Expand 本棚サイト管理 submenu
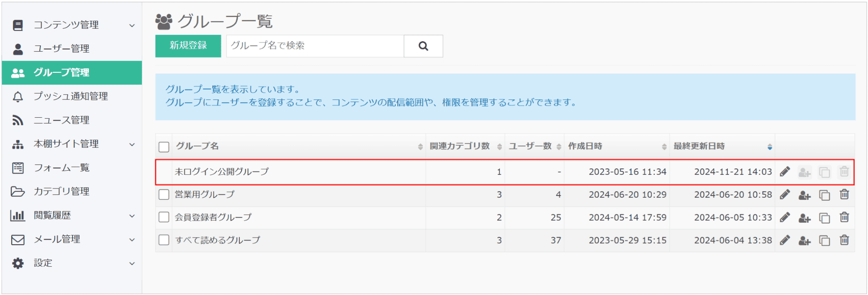The width and height of the screenshot is (868, 295). 132,144
